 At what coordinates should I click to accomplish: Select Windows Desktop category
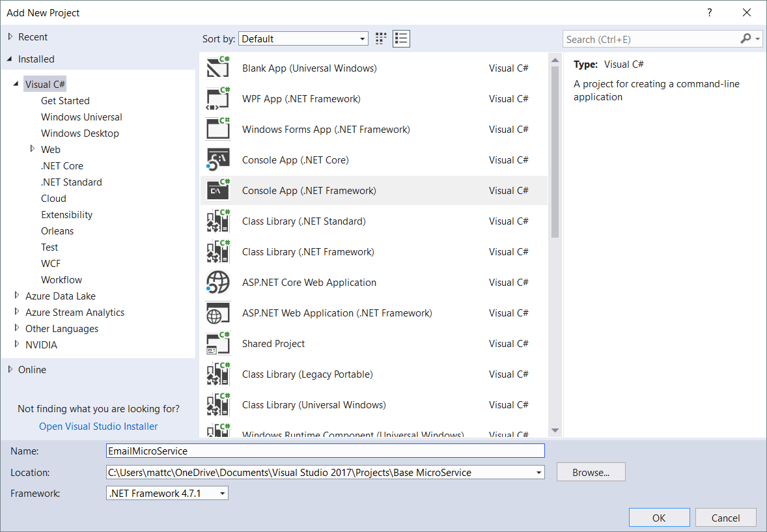79,133
